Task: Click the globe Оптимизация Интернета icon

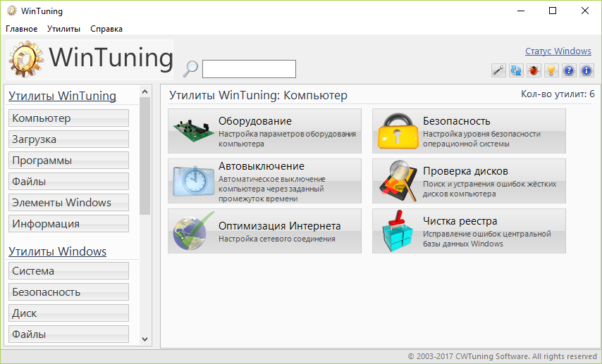Action: tap(193, 231)
